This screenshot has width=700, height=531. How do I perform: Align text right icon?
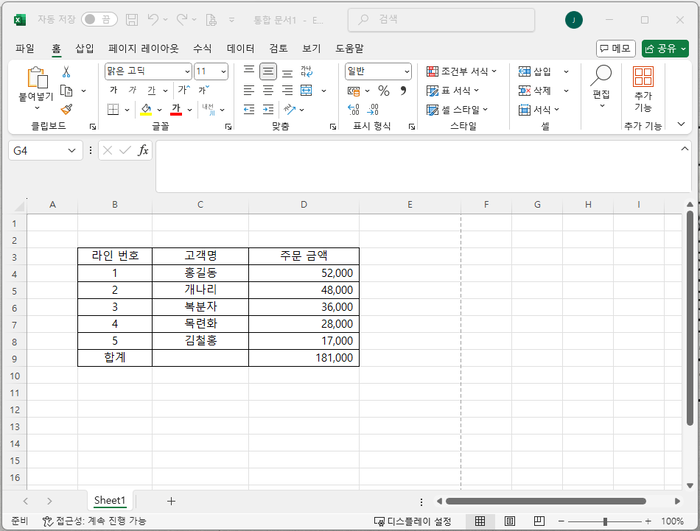pos(288,90)
